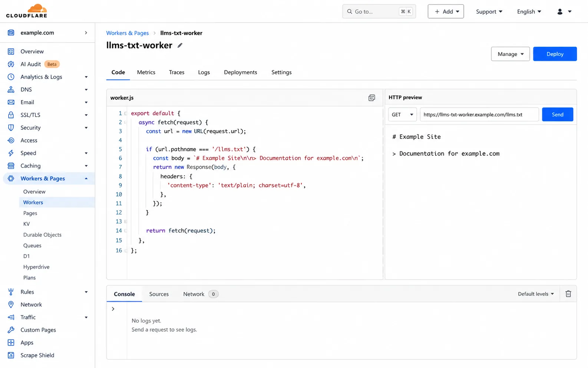The image size is (588, 368).
Task: Open the Plans submenu item
Action: (29, 277)
